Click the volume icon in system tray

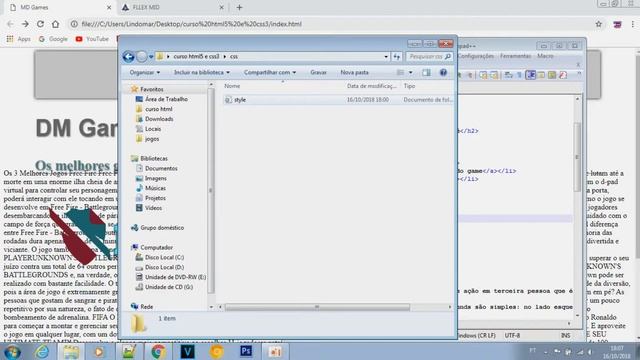[591, 351]
